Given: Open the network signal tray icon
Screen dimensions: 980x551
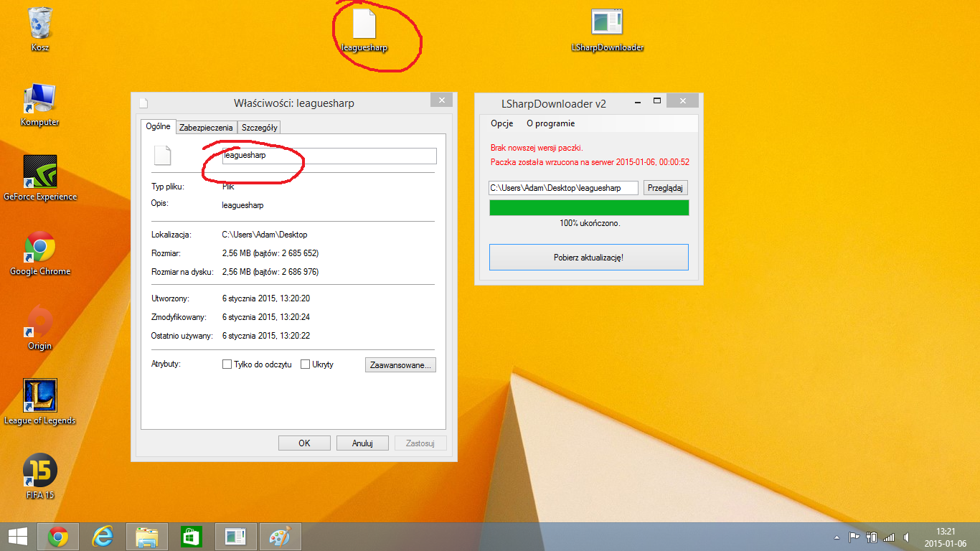Looking at the screenshot, I should 890,537.
